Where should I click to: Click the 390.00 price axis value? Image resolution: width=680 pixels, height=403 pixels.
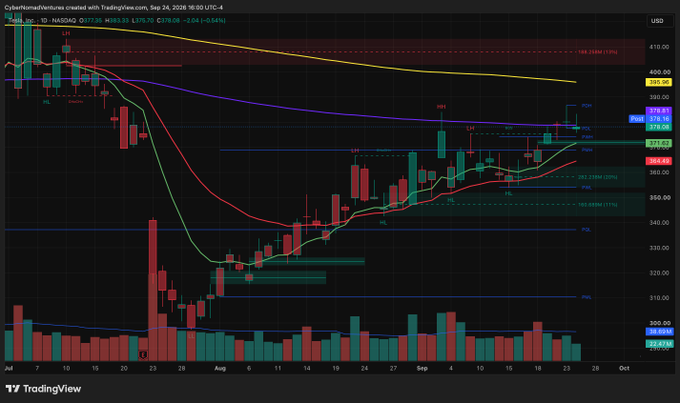pos(659,97)
